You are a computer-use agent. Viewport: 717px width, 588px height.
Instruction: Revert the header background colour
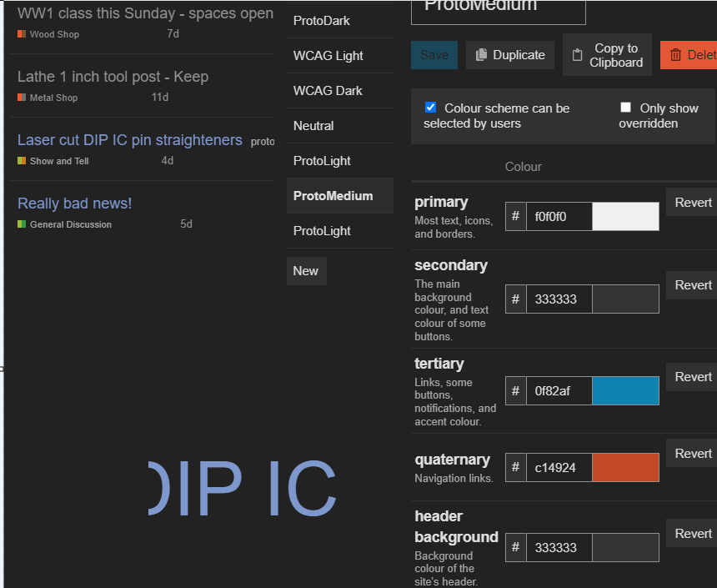692,534
